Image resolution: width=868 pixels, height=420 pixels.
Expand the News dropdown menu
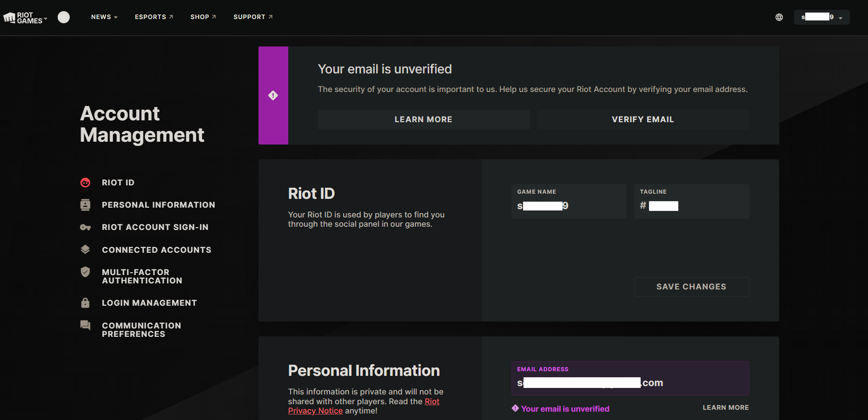104,17
